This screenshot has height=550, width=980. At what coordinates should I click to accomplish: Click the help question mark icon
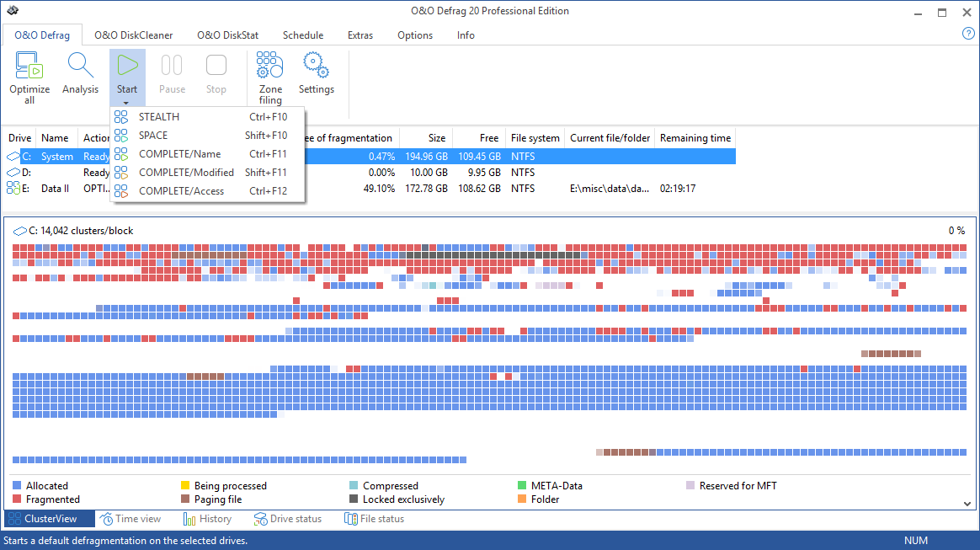point(968,34)
